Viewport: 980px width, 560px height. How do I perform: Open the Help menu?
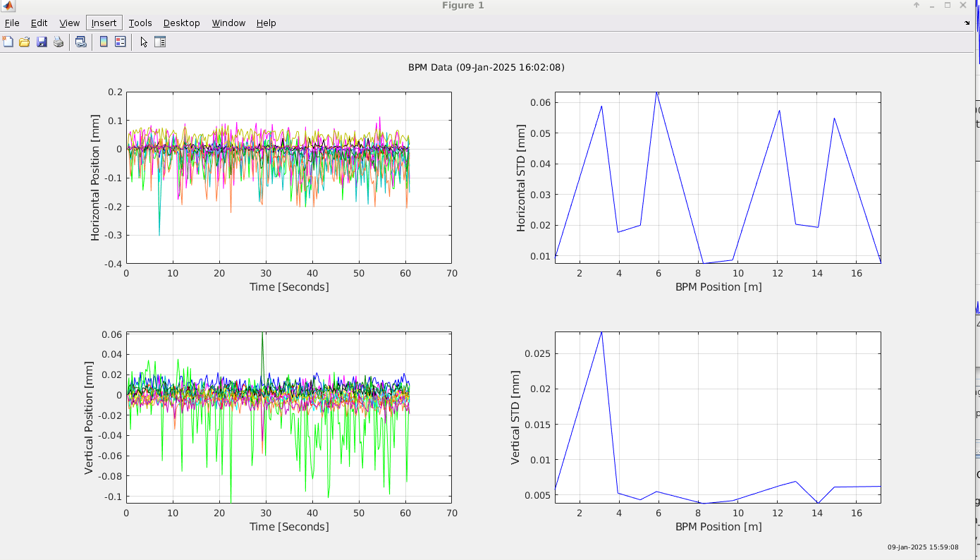[266, 23]
